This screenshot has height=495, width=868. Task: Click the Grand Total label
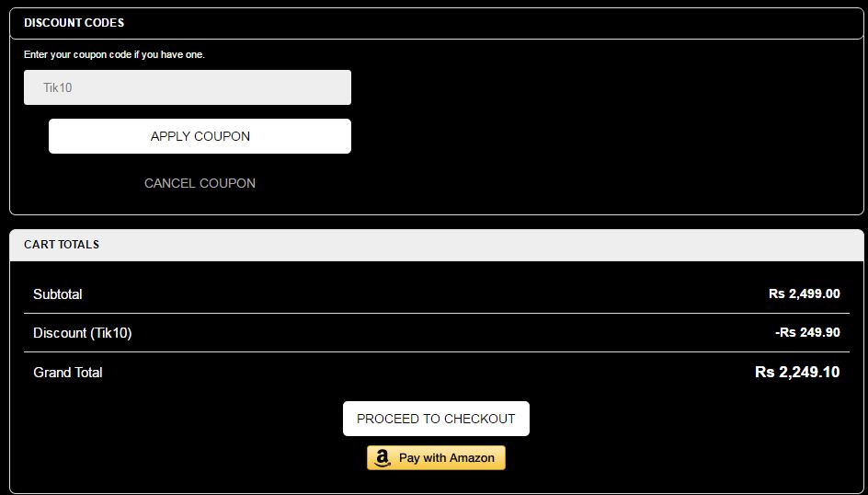coord(68,373)
